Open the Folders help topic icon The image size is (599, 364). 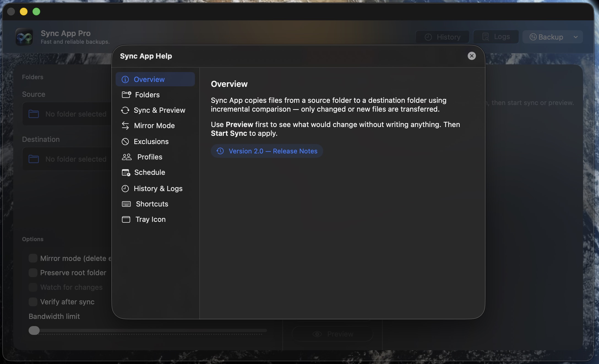pos(126,95)
